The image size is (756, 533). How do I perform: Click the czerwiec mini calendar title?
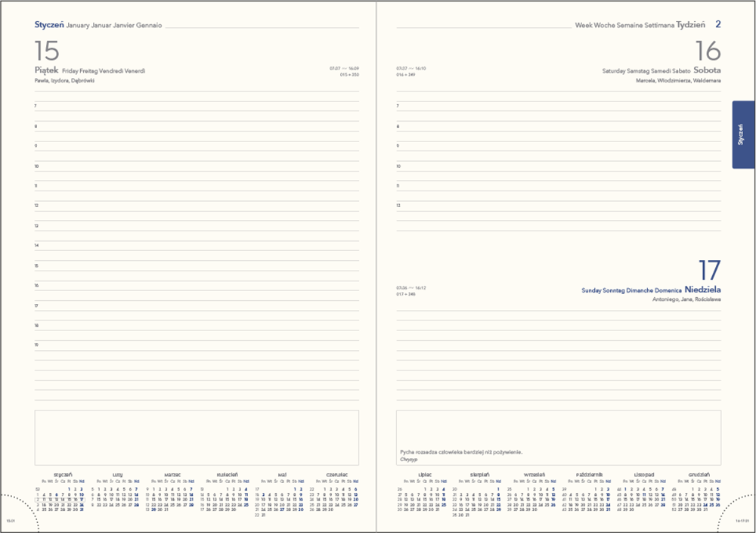tap(336, 475)
